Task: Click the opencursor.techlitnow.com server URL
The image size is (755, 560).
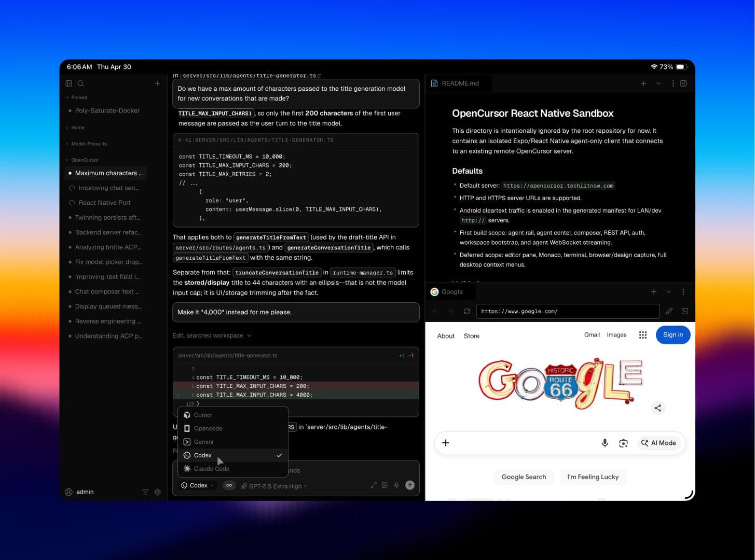Action: click(558, 186)
